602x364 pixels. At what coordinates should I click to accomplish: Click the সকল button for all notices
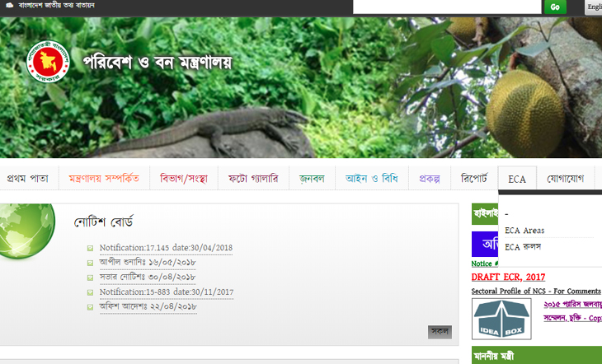click(x=440, y=332)
